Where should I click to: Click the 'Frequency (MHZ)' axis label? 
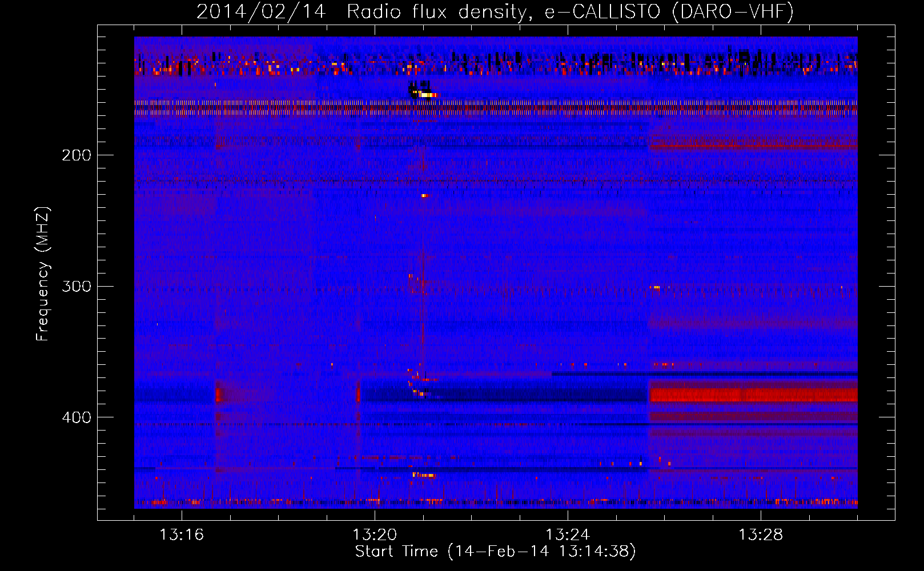tap(43, 274)
